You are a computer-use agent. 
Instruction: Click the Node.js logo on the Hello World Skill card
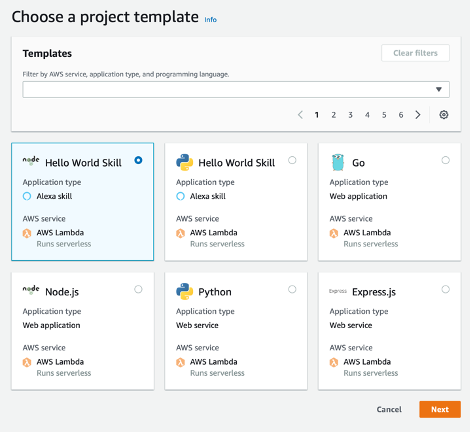[x=31, y=161]
